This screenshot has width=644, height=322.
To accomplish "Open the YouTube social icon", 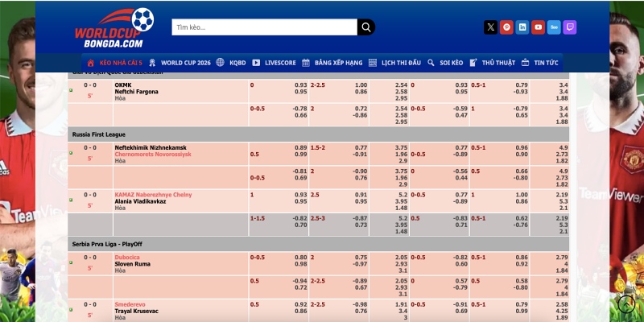I will 538,27.
